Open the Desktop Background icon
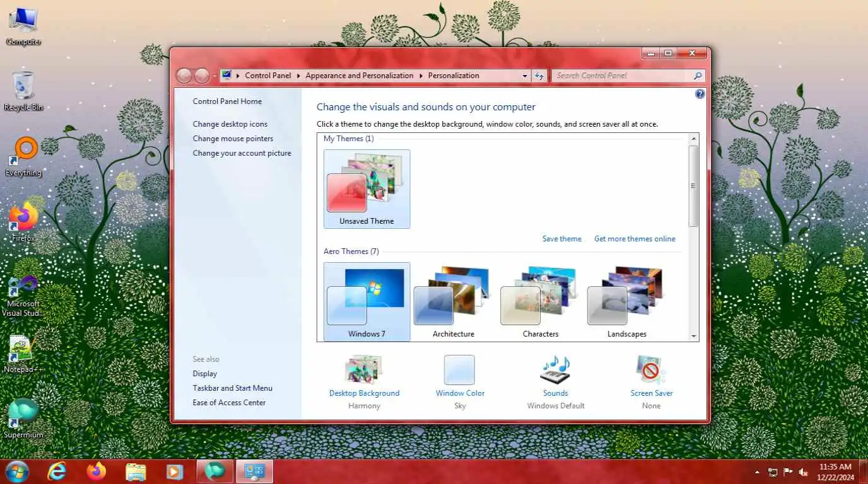This screenshot has width=868, height=484. click(x=364, y=370)
